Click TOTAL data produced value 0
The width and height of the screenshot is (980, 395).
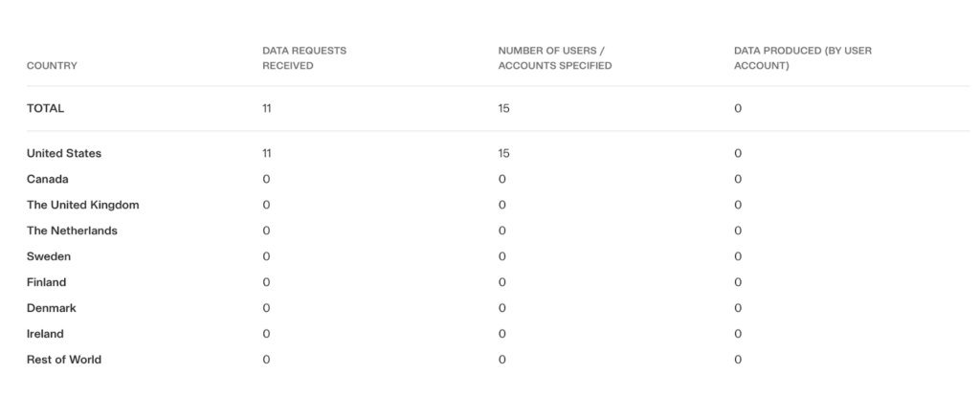pos(738,108)
